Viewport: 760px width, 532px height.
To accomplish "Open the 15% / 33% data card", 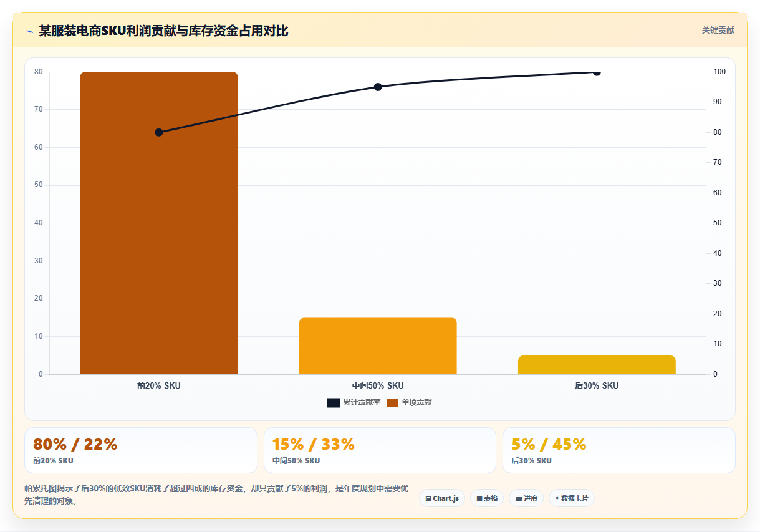I will (x=380, y=450).
